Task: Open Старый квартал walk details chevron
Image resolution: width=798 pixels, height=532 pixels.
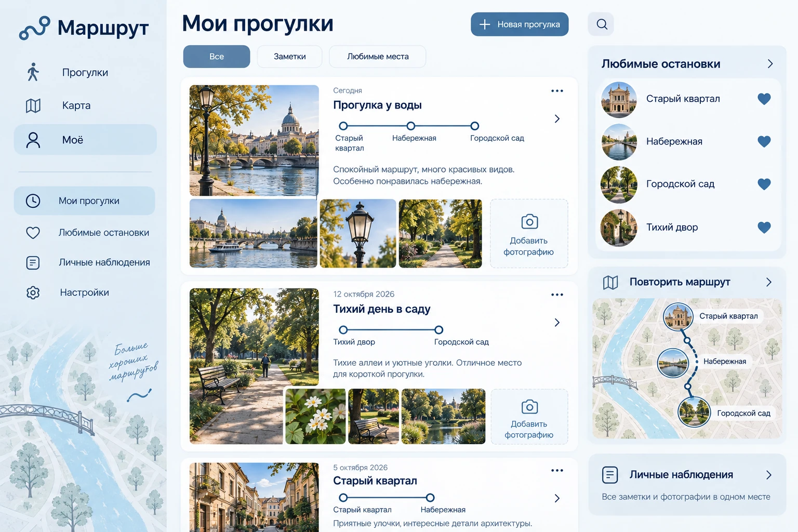Action: [557, 498]
